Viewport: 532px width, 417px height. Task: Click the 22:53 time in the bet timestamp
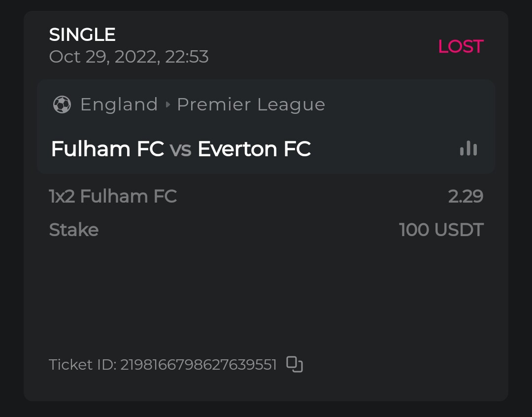(x=187, y=57)
